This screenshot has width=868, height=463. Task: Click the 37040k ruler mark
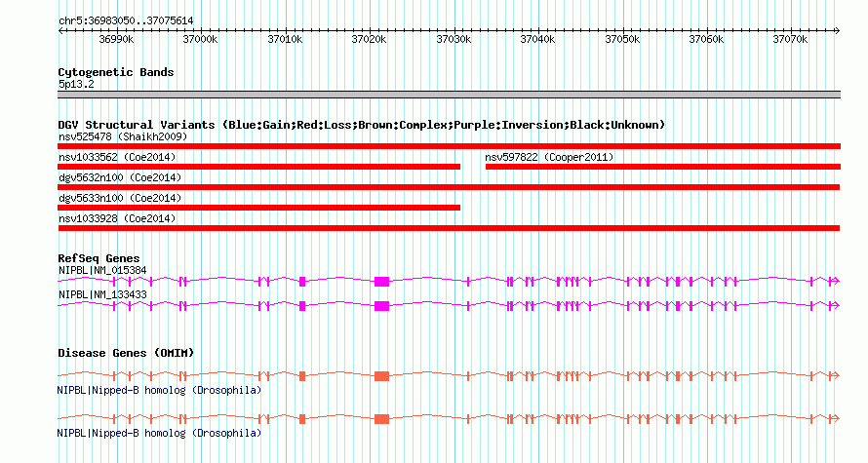(537, 39)
